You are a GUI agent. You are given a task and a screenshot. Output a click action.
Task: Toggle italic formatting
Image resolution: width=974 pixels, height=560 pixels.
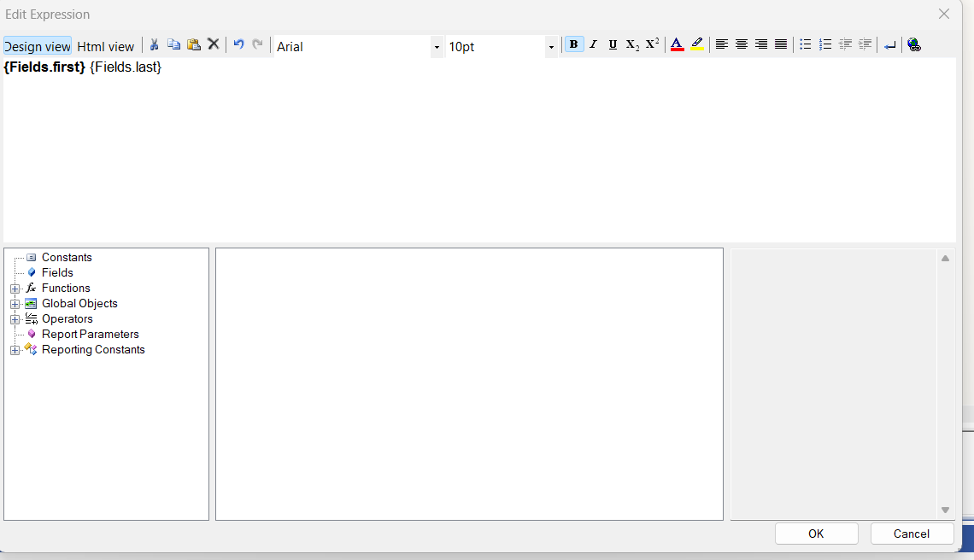point(593,45)
